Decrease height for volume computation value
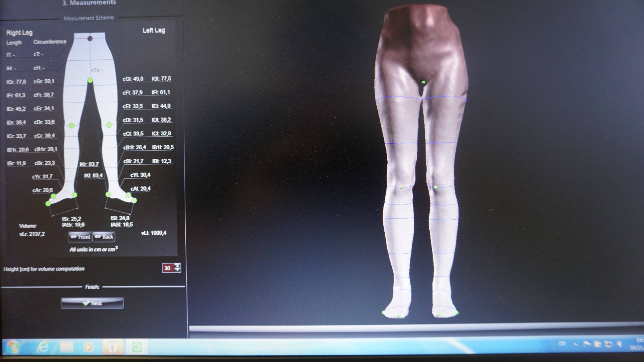Viewport: 644px width, 362px height. pos(178,270)
